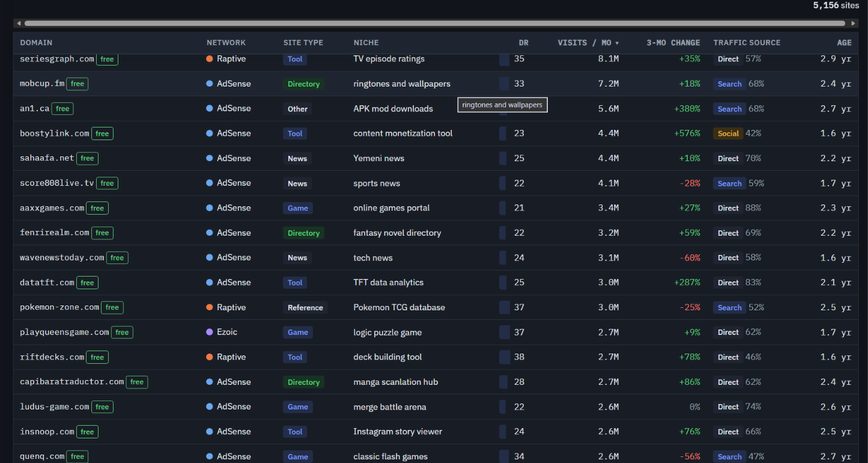The width and height of the screenshot is (868, 463).
Task: Sort by the Traffic Source column header
Action: coord(747,43)
